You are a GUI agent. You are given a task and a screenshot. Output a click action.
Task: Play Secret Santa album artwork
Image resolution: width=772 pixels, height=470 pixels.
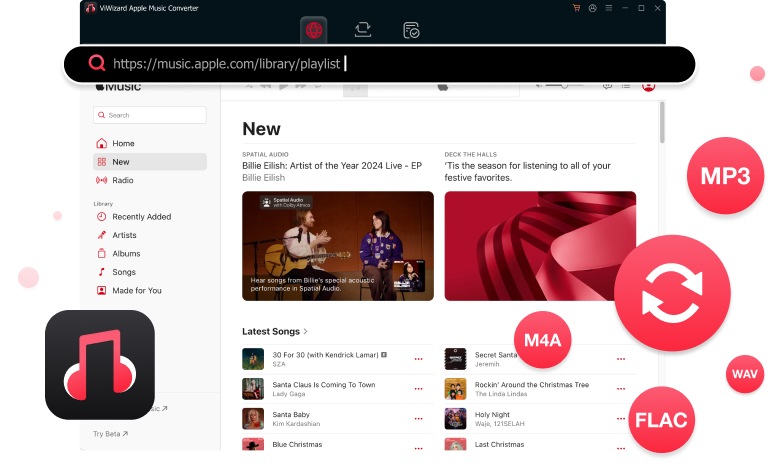pyautogui.click(x=455, y=359)
